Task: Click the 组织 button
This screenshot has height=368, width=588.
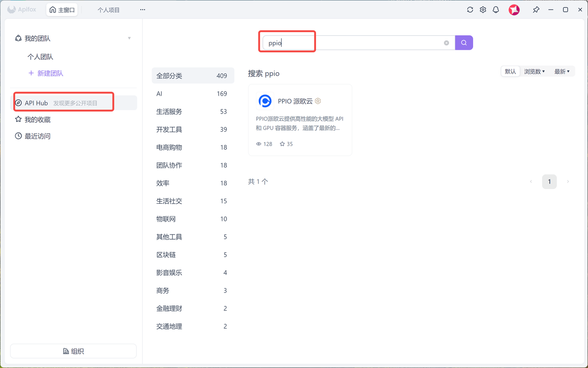Action: coord(73,351)
